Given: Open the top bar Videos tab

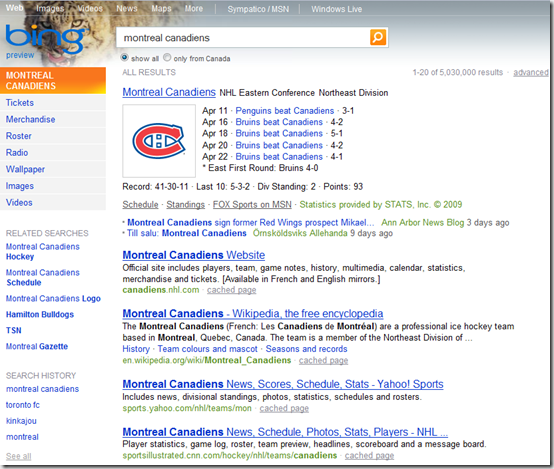Looking at the screenshot, I should coord(90,8).
